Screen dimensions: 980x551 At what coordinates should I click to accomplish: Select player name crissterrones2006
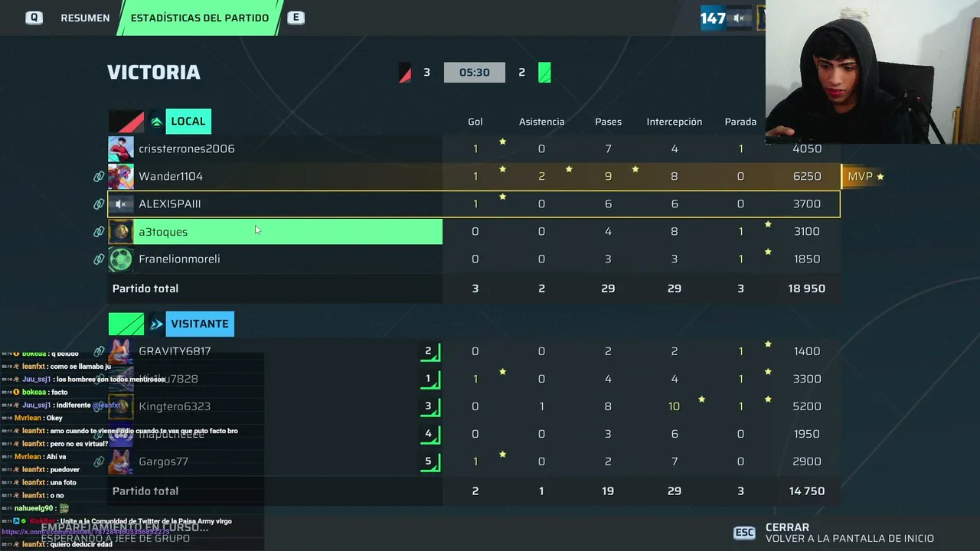point(187,148)
